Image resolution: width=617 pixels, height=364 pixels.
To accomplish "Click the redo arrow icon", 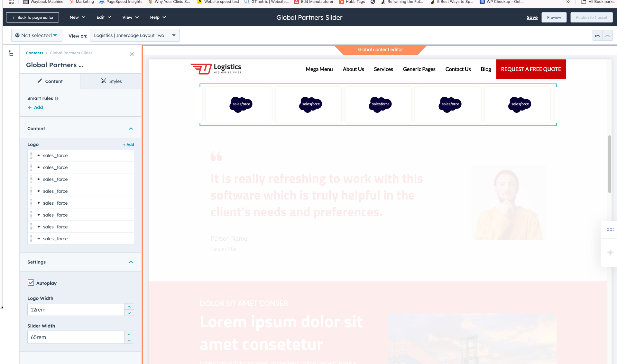I will coord(608,36).
